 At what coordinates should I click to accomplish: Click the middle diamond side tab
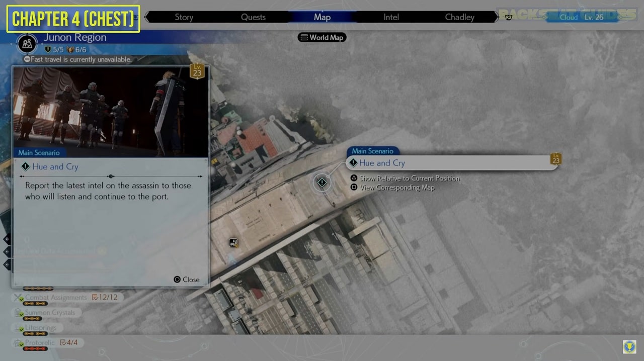click(7, 251)
